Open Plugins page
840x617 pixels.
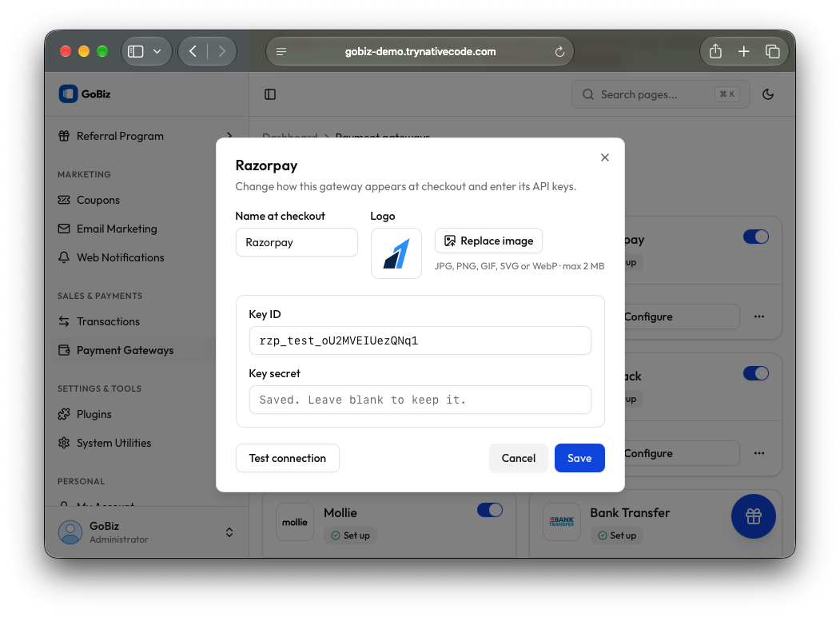94,414
